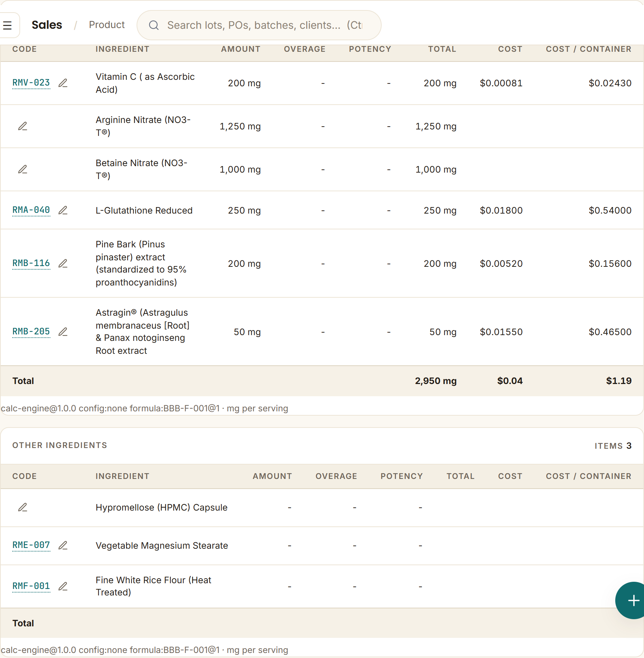
Task: Edit the L-Glutathione Reduced row
Action: click(x=63, y=210)
